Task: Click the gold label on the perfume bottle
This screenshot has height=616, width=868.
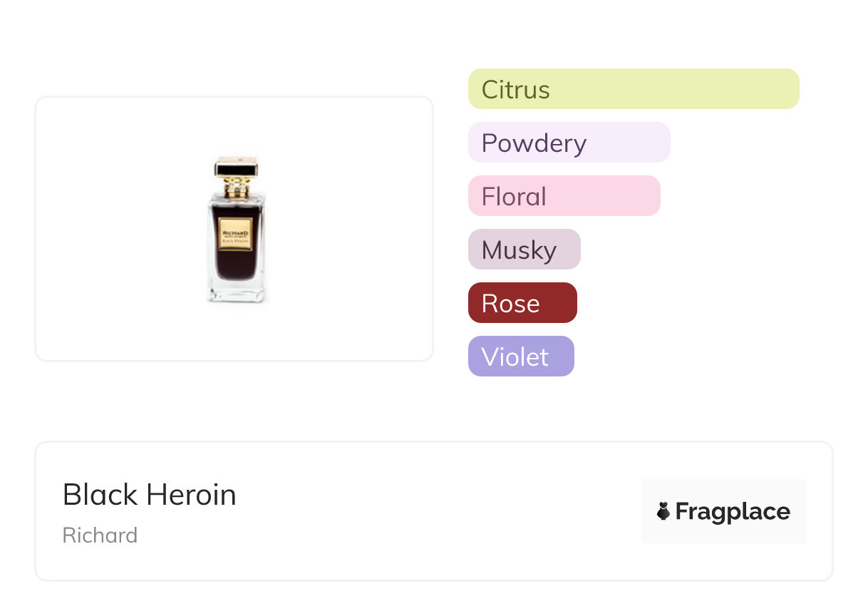Action: pos(235,230)
